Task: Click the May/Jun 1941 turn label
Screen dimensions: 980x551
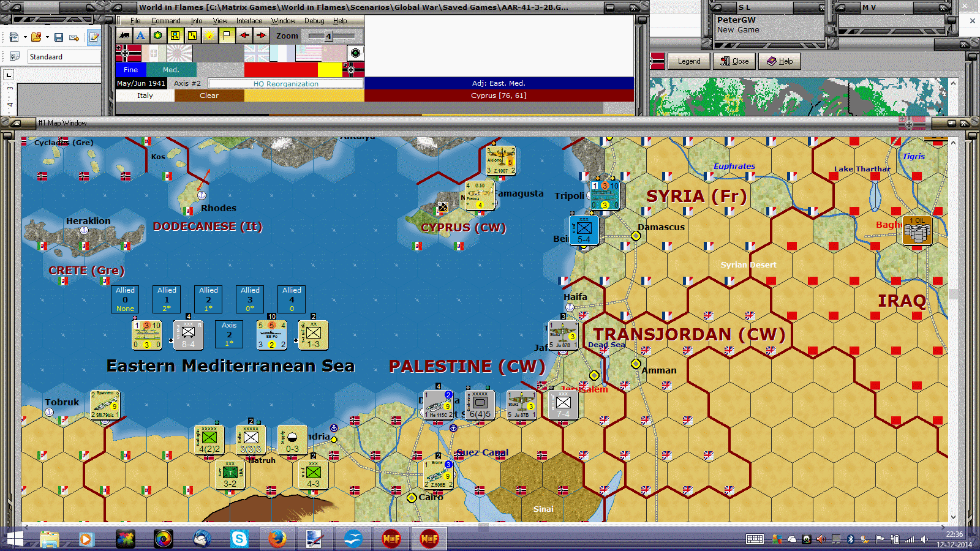Action: [141, 83]
